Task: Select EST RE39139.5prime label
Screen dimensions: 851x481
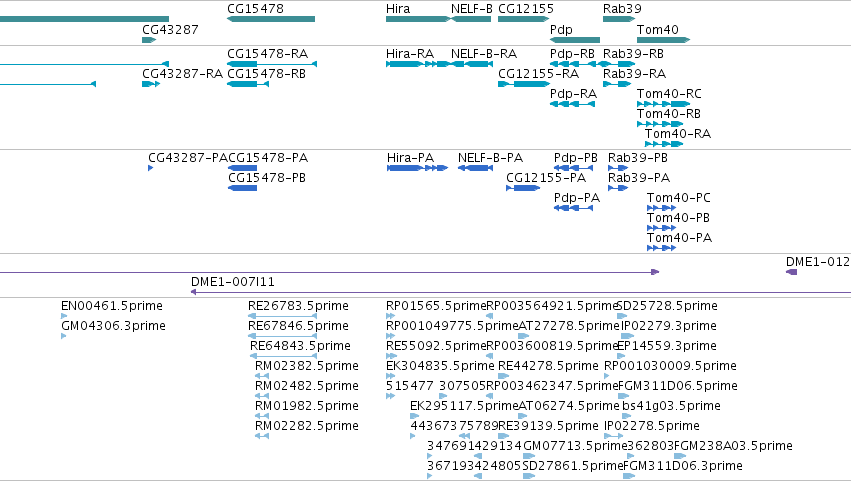Action: click(x=548, y=426)
